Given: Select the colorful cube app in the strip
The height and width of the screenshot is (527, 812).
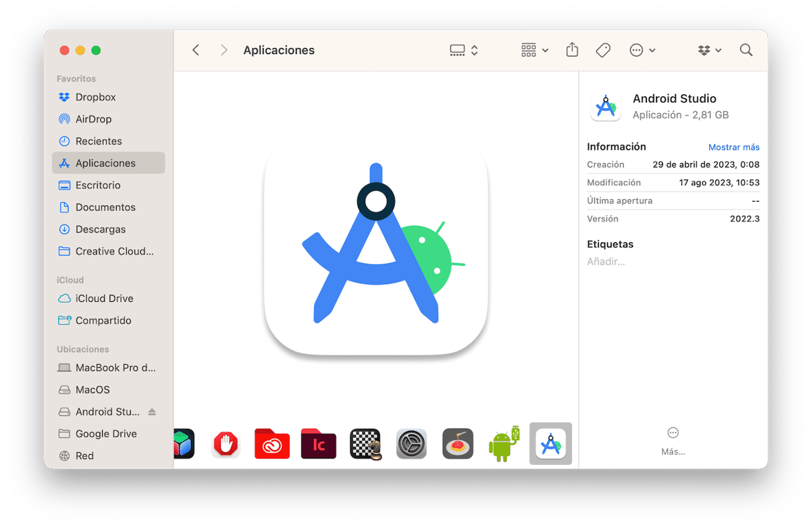Looking at the screenshot, I should pyautogui.click(x=182, y=444).
